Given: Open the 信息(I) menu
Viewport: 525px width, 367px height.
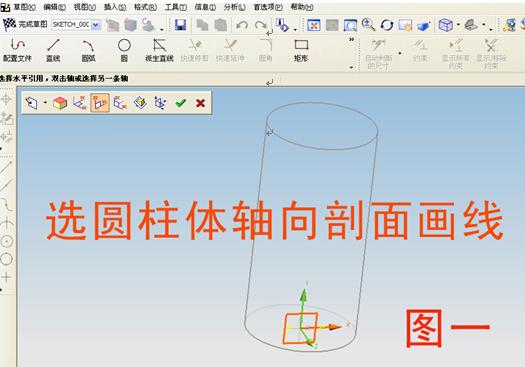Looking at the screenshot, I should [205, 7].
